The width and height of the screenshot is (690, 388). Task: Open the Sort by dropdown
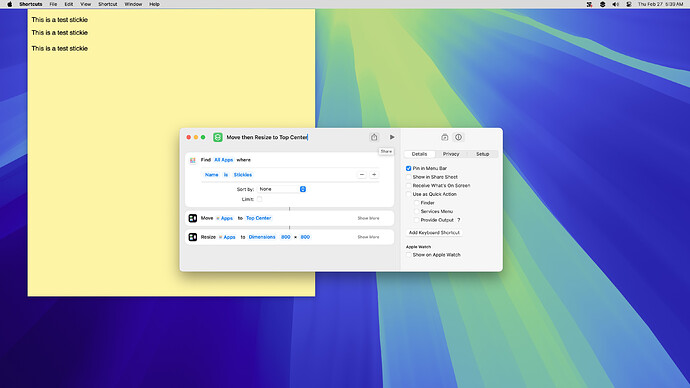pyautogui.click(x=282, y=189)
